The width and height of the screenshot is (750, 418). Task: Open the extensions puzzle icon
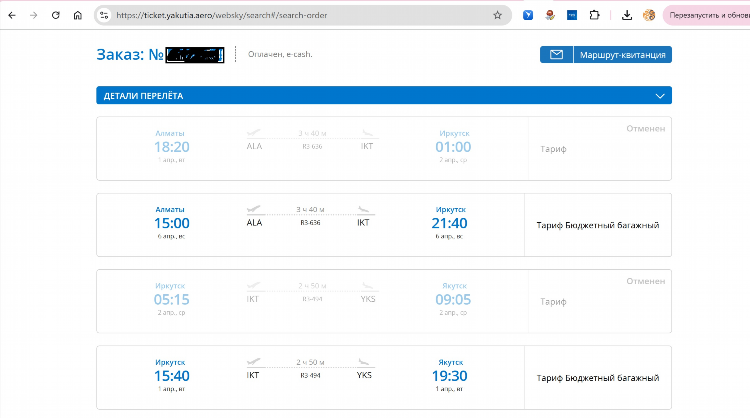(x=594, y=15)
